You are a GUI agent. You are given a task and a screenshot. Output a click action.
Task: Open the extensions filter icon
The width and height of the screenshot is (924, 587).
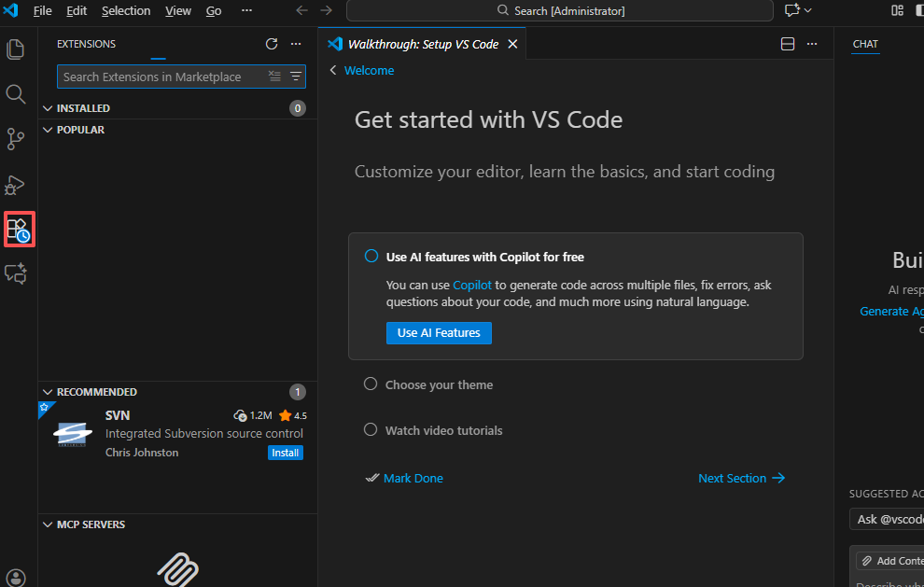coord(296,76)
